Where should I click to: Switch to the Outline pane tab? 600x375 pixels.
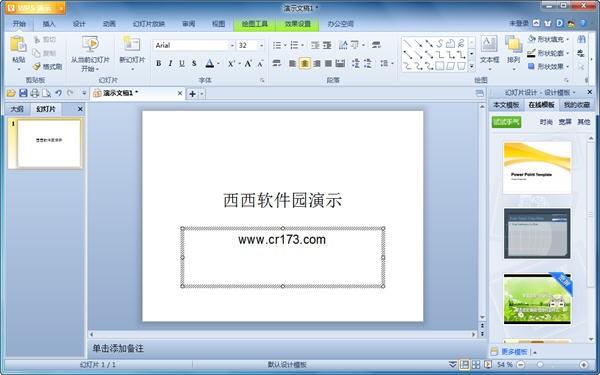click(x=17, y=109)
